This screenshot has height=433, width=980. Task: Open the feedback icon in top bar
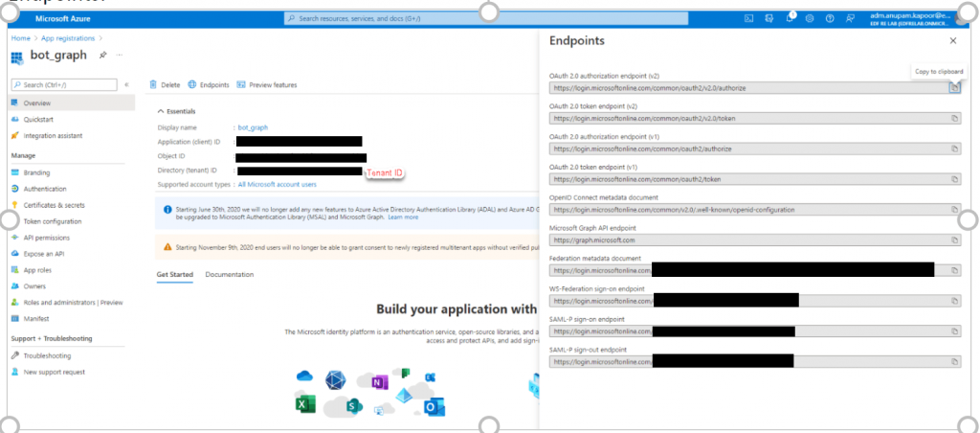(x=850, y=19)
